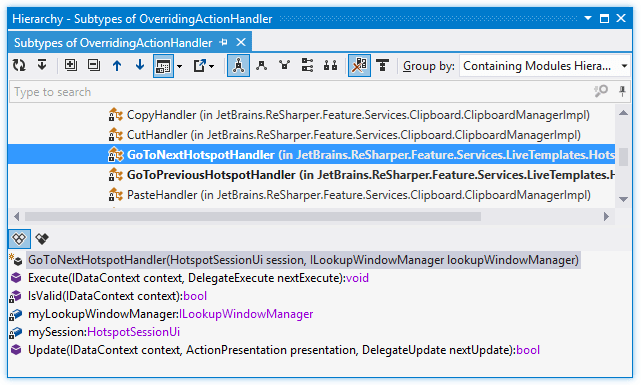Go to previous item using the up arrow

pyautogui.click(x=117, y=66)
